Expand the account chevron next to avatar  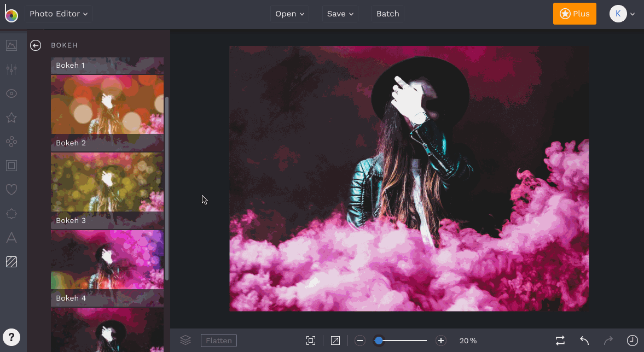click(633, 14)
